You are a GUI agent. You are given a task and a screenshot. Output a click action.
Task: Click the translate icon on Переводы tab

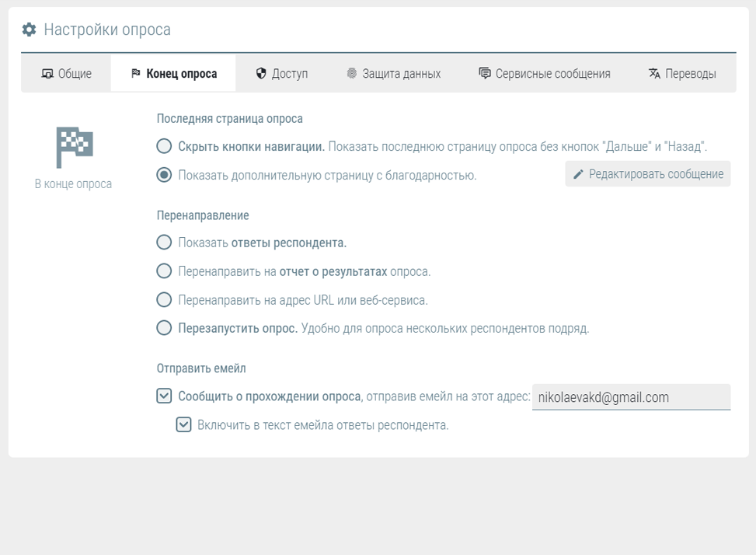(654, 74)
